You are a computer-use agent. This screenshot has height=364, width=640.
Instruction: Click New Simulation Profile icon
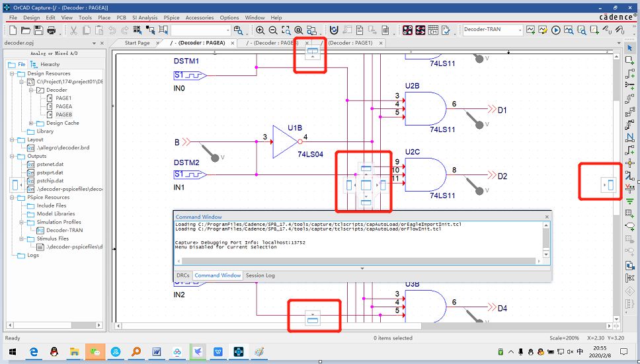[x=530, y=30]
